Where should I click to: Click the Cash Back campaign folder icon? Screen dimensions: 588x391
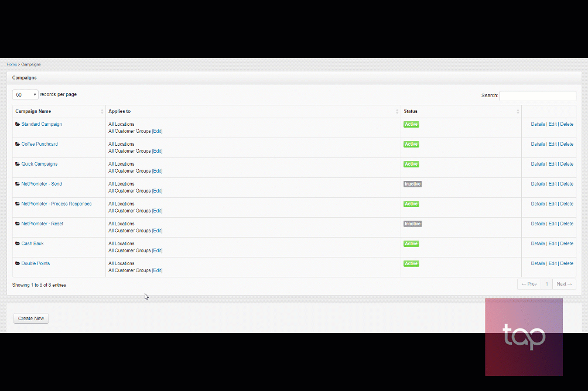pos(17,243)
